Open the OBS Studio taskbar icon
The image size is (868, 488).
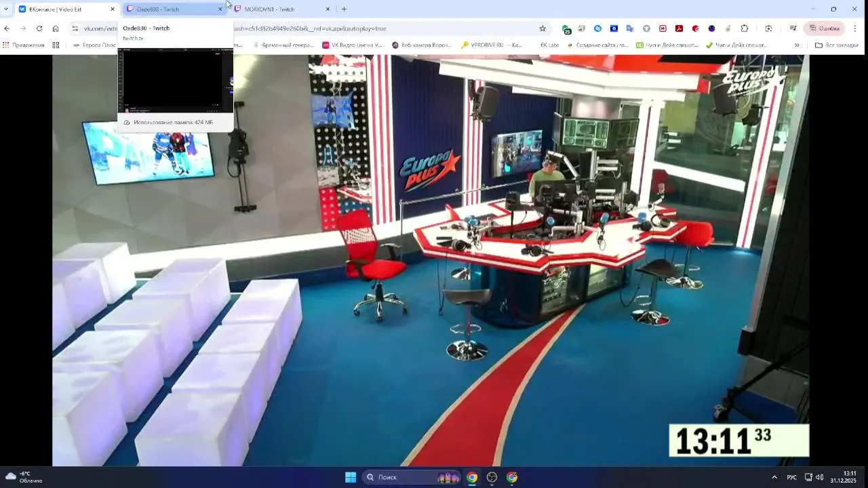[492, 477]
